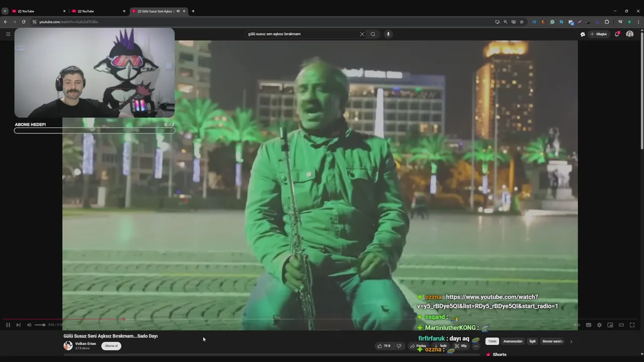Open a new browser tab

point(193,11)
